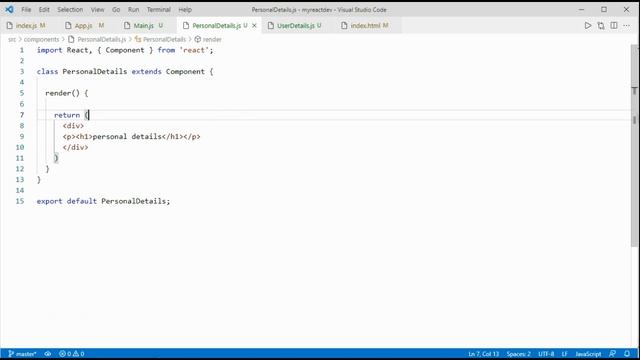Click line number 15 in the gutter
Image resolution: width=640 pixels, height=360 pixels.
tap(20, 201)
